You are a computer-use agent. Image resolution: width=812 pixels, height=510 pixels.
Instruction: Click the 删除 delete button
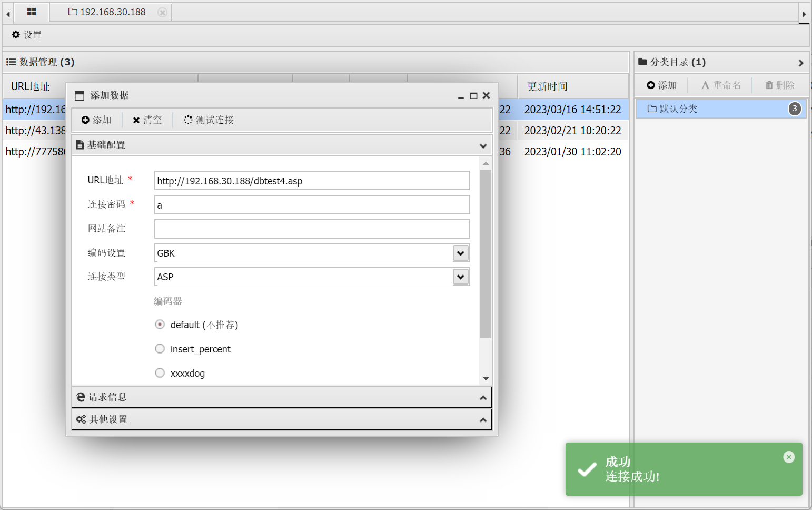tap(780, 85)
